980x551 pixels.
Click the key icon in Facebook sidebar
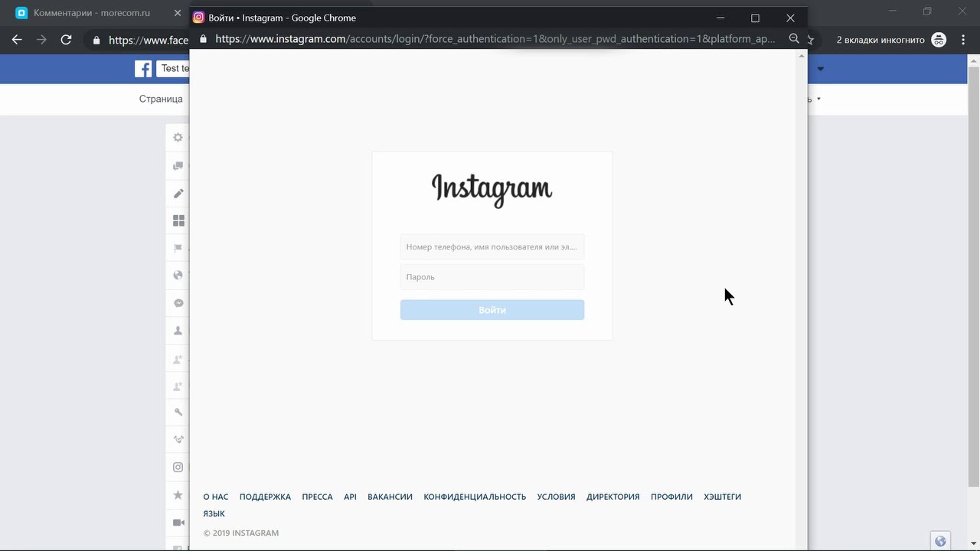click(178, 412)
